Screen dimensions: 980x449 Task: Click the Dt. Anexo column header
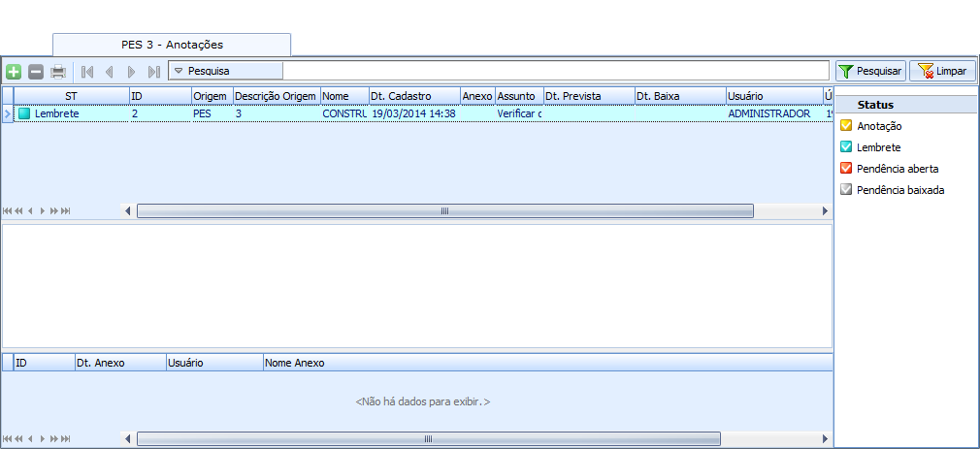point(120,363)
